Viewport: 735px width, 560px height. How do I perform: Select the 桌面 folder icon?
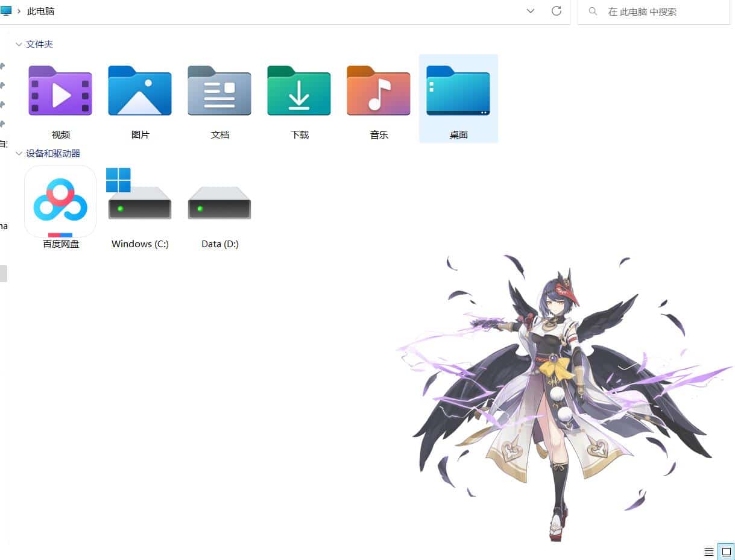458,90
